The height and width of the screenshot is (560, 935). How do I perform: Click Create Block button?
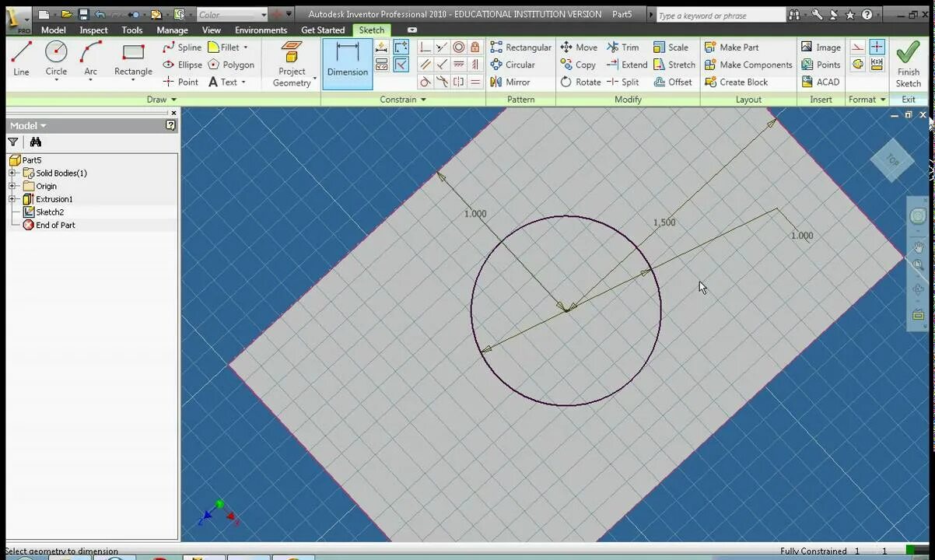coord(736,82)
